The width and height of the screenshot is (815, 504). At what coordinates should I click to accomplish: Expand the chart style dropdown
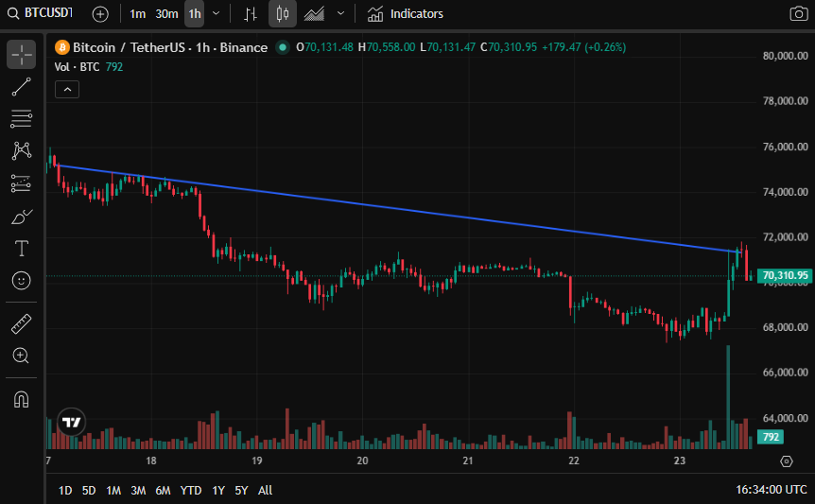[340, 13]
